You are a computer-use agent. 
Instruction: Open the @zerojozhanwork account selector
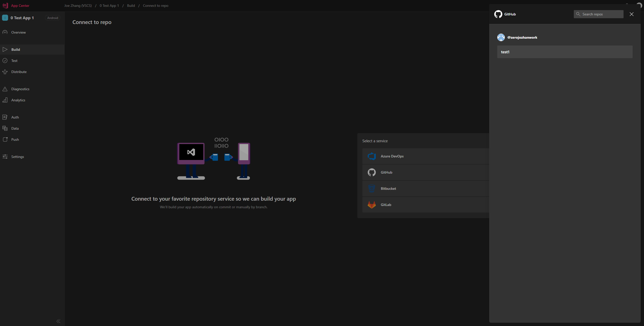[523, 37]
